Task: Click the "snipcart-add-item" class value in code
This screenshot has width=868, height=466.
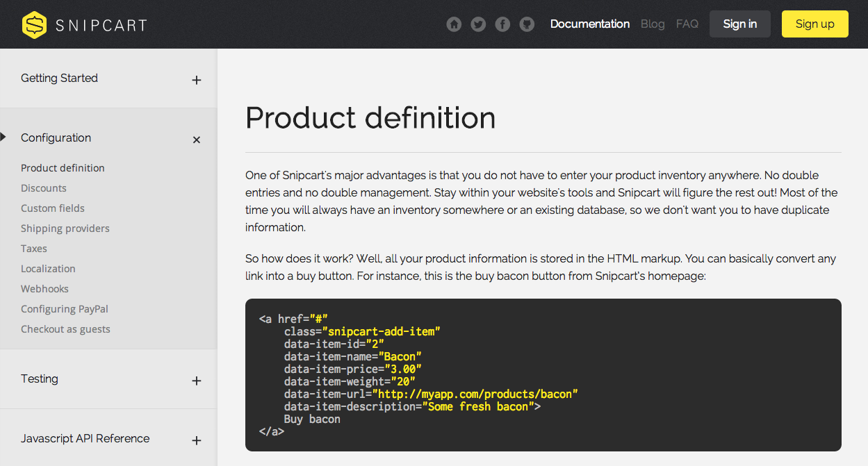Action: point(382,332)
